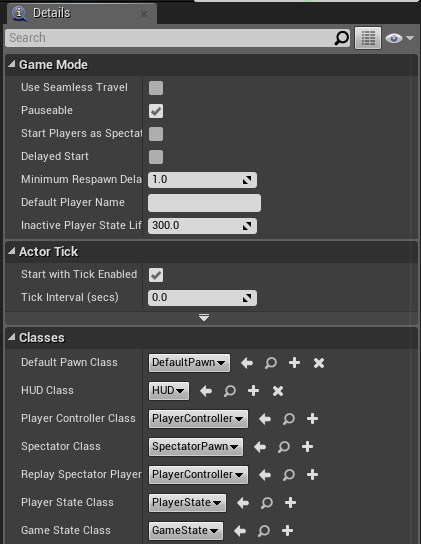Browse to Default Pawn Class in Content Browser
This screenshot has width=421, height=544.
point(271,363)
